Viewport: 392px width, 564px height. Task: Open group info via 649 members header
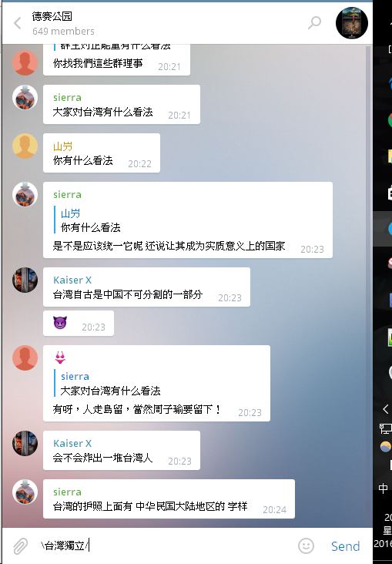[x=63, y=32]
